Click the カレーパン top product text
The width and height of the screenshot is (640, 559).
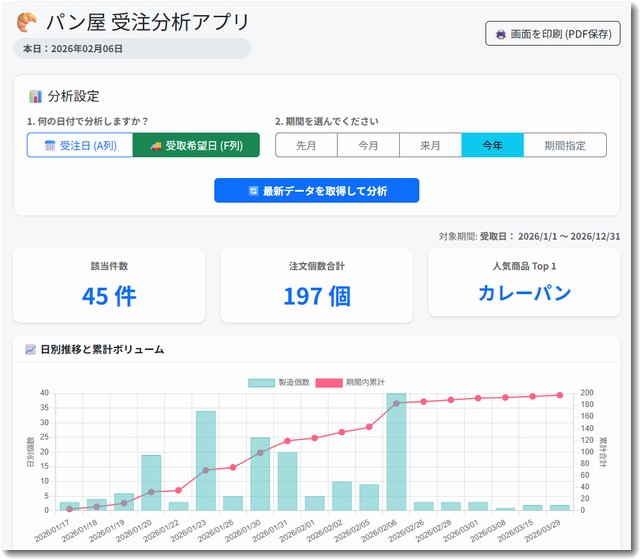pos(524,293)
